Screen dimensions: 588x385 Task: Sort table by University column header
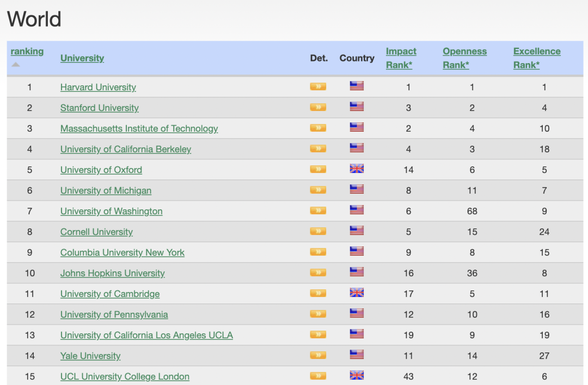pos(82,58)
